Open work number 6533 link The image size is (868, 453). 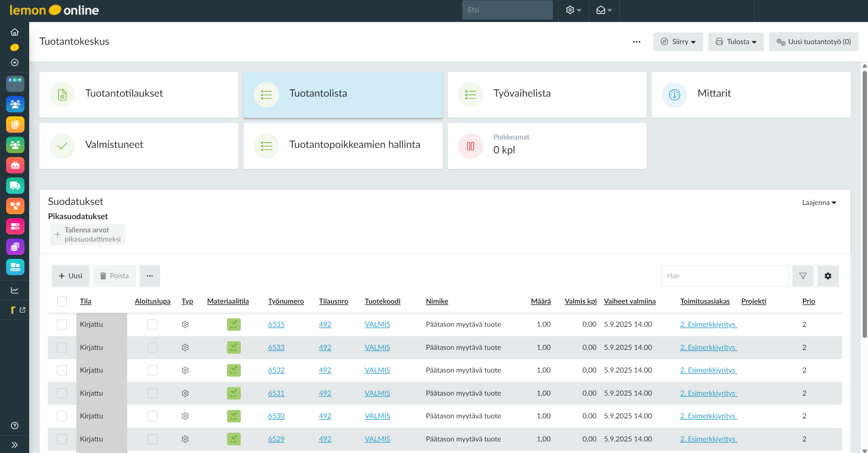[x=276, y=347]
